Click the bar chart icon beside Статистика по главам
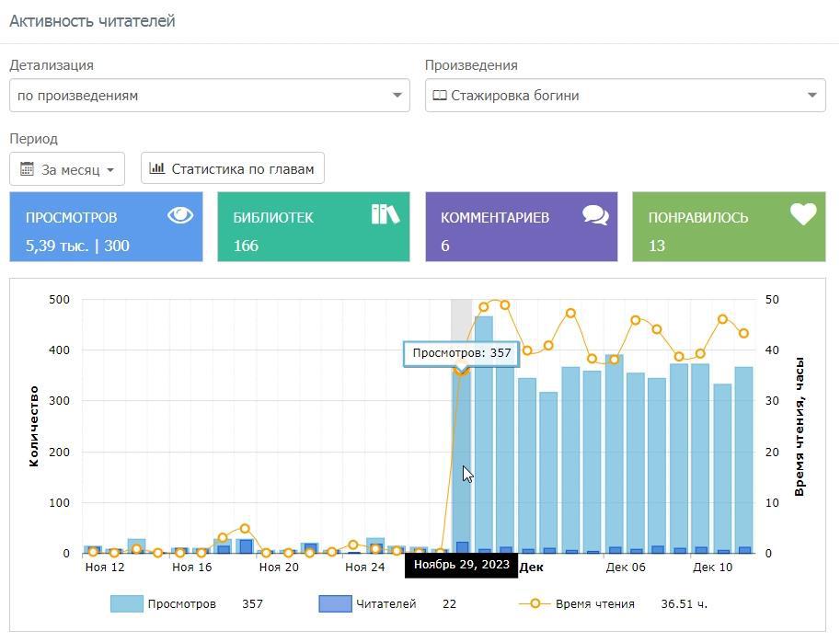 tap(157, 168)
